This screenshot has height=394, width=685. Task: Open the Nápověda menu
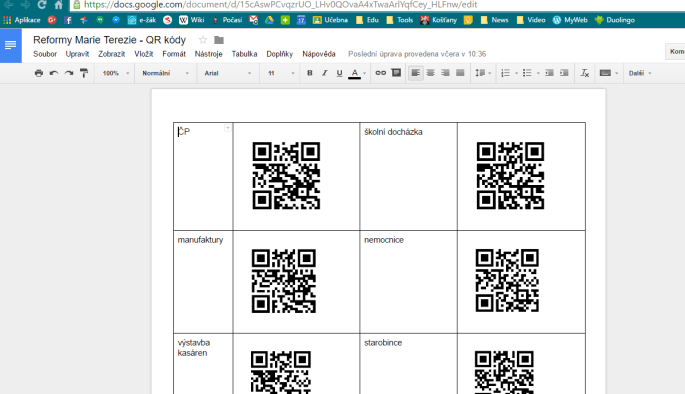[319, 54]
